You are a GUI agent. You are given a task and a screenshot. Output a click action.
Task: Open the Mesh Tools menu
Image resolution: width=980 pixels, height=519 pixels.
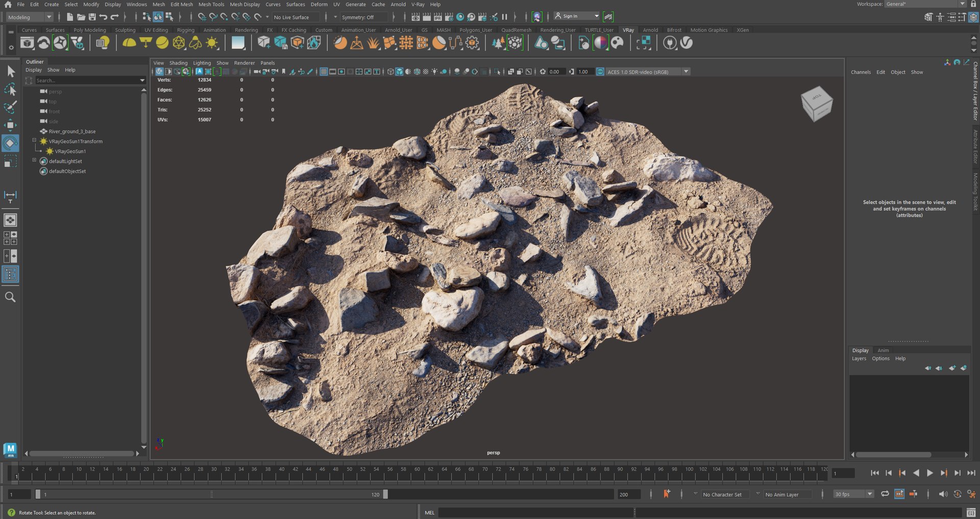[x=211, y=4]
